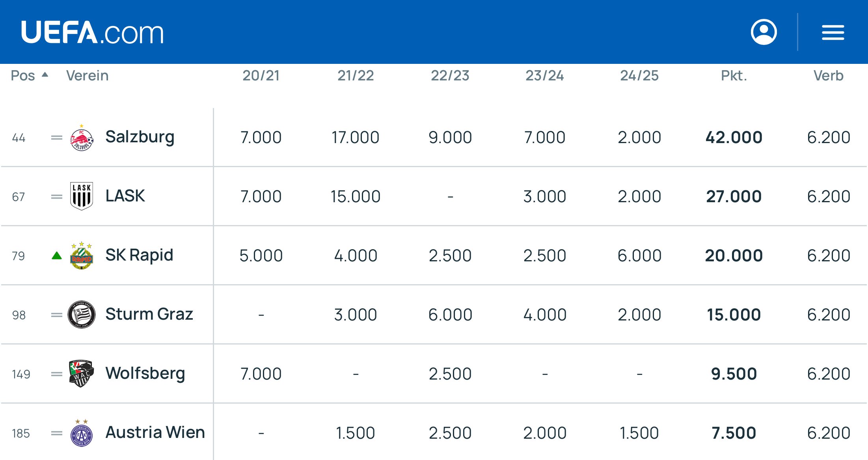Click SK Rapid's green up-arrow indicator
Image resolution: width=868 pixels, height=460 pixels.
[x=57, y=256]
